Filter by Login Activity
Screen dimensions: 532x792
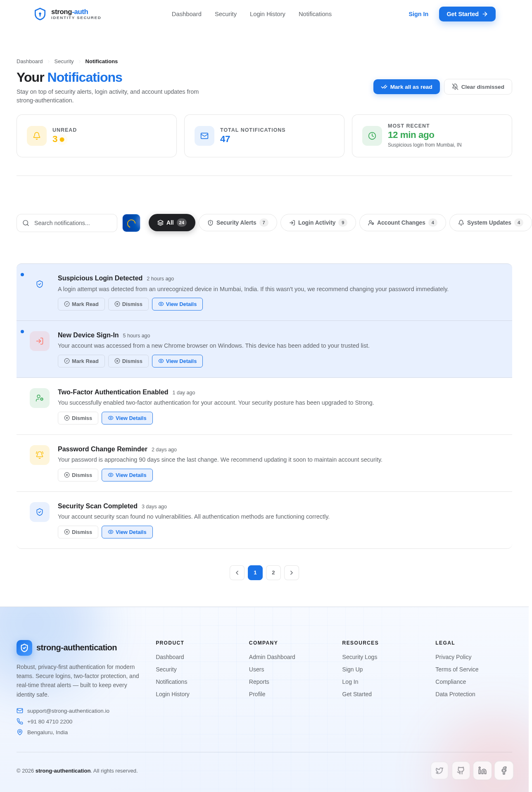coord(318,223)
